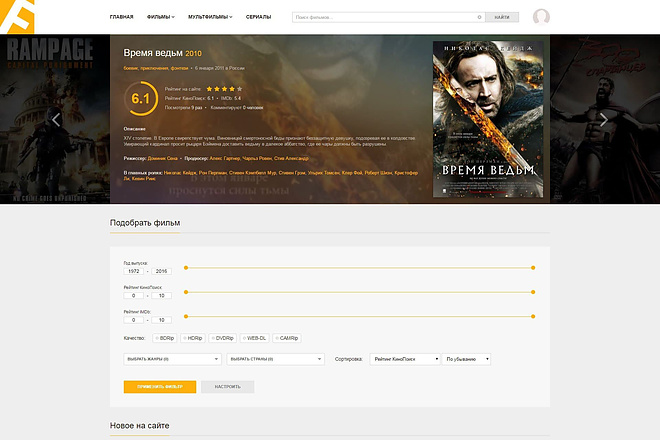Click the КиноПоиск rating slider left handle

[186, 292]
